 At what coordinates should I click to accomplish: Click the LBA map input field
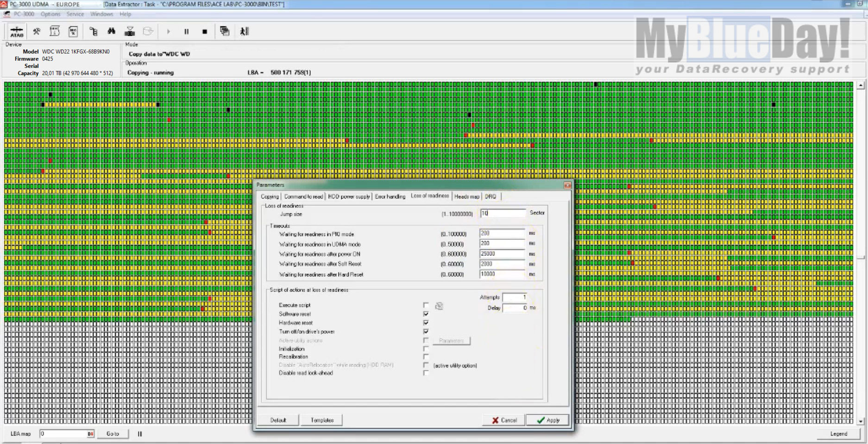pyautogui.click(x=63, y=434)
